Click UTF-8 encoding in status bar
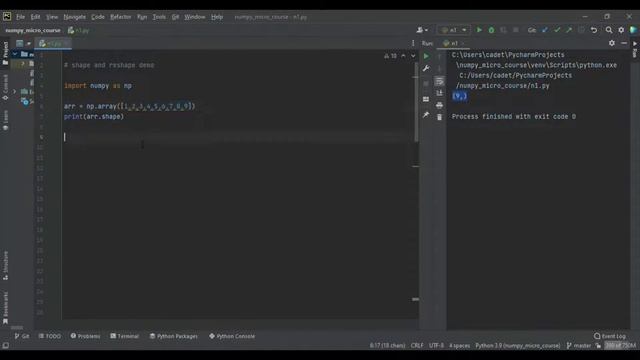Image resolution: width=640 pixels, height=360 pixels. point(436,345)
